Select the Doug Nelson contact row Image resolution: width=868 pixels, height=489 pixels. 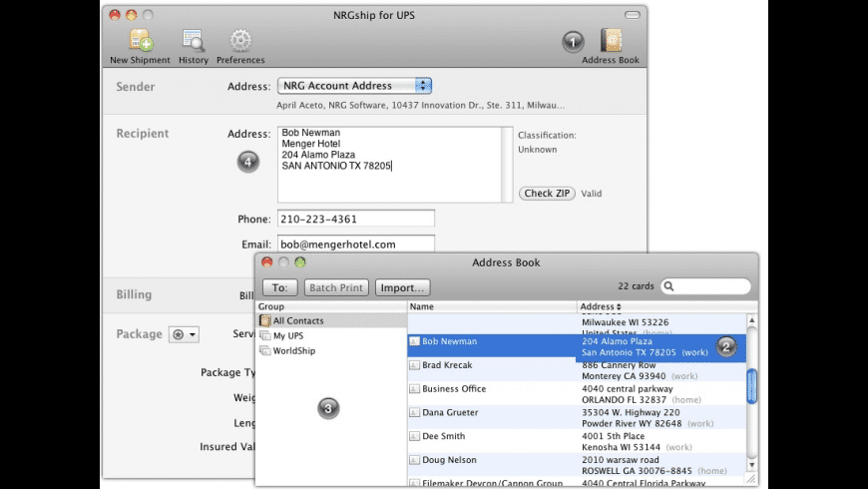click(577, 465)
